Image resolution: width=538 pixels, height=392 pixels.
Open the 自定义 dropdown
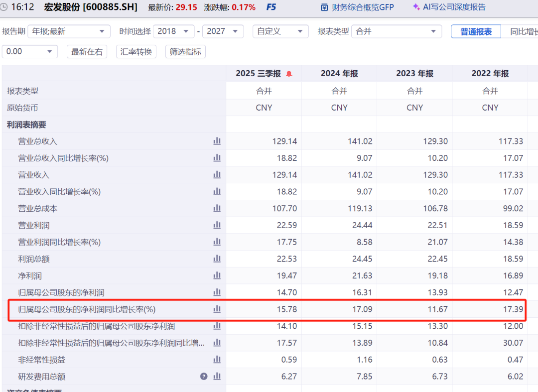pos(280,31)
